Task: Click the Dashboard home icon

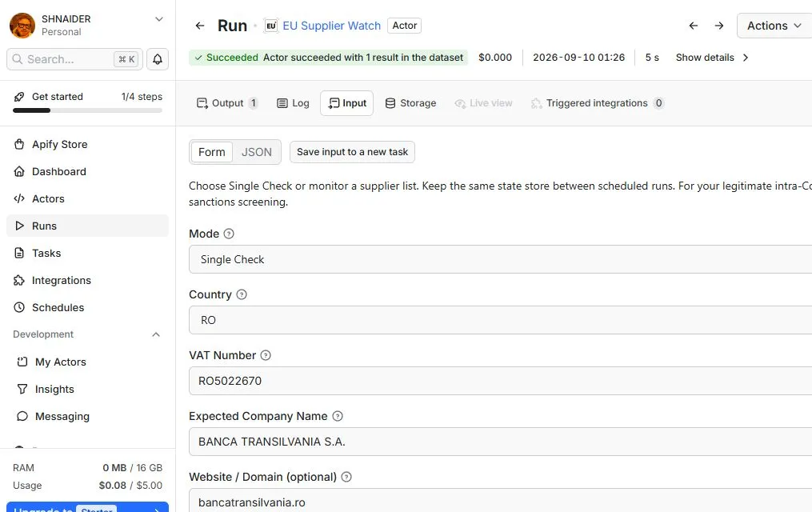Action: [19, 171]
